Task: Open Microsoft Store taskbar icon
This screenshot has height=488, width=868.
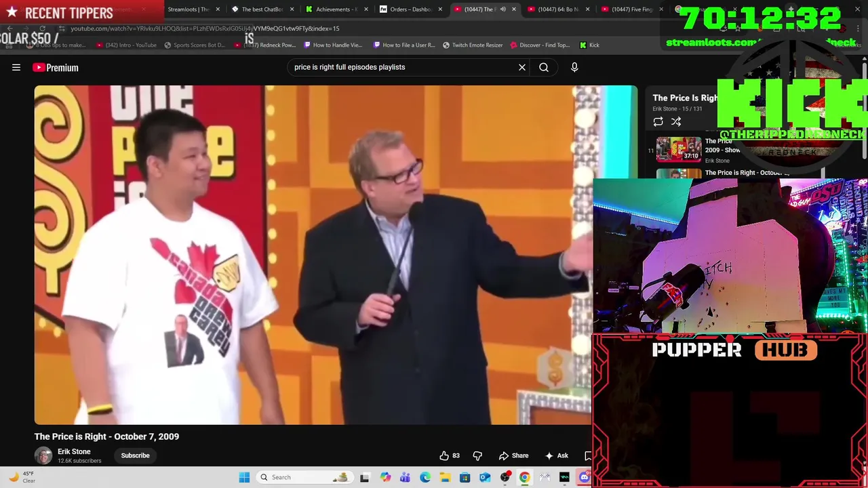Action: click(x=465, y=477)
